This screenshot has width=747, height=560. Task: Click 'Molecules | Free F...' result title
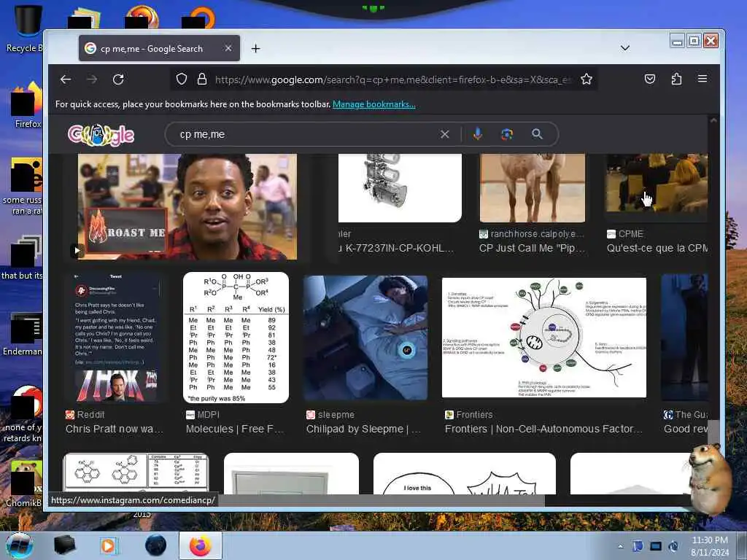235,429
